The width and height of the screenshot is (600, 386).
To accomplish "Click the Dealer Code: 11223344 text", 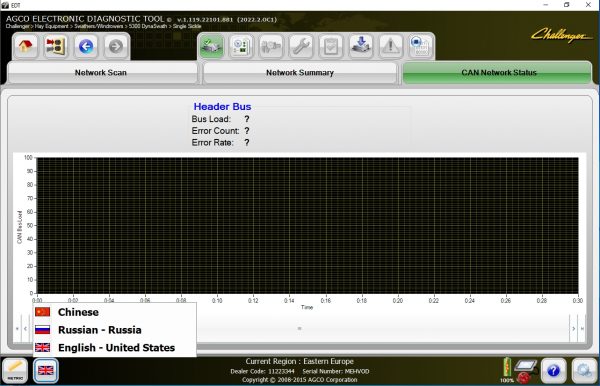I will click(x=262, y=371).
